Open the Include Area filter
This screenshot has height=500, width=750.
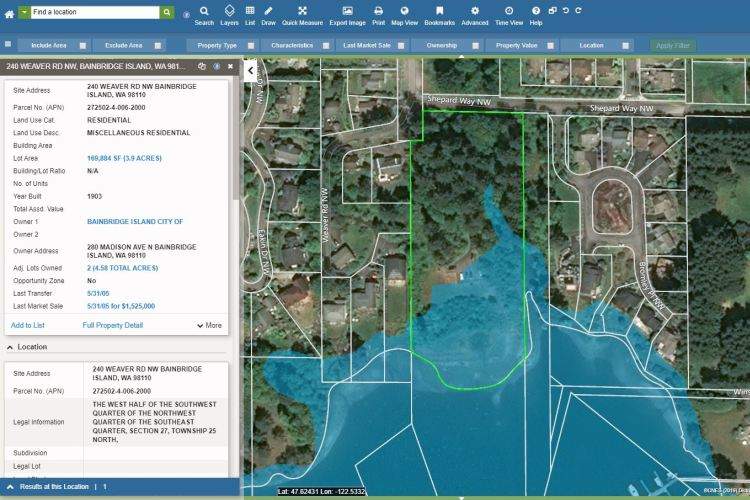tap(48, 45)
